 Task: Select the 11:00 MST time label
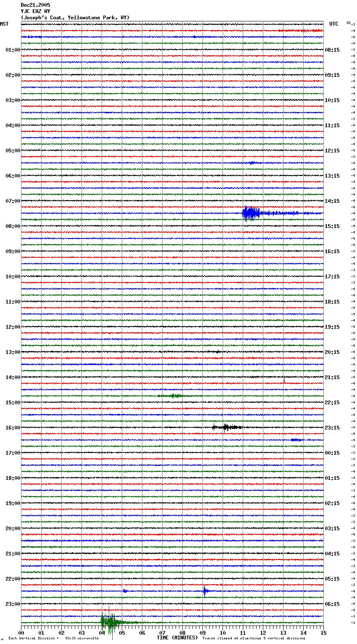[x=13, y=302]
